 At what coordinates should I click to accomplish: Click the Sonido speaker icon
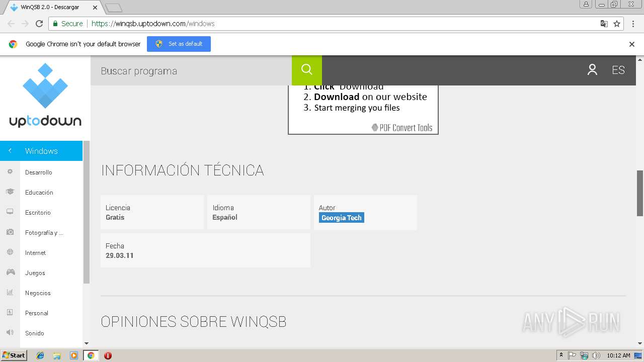[x=10, y=333]
